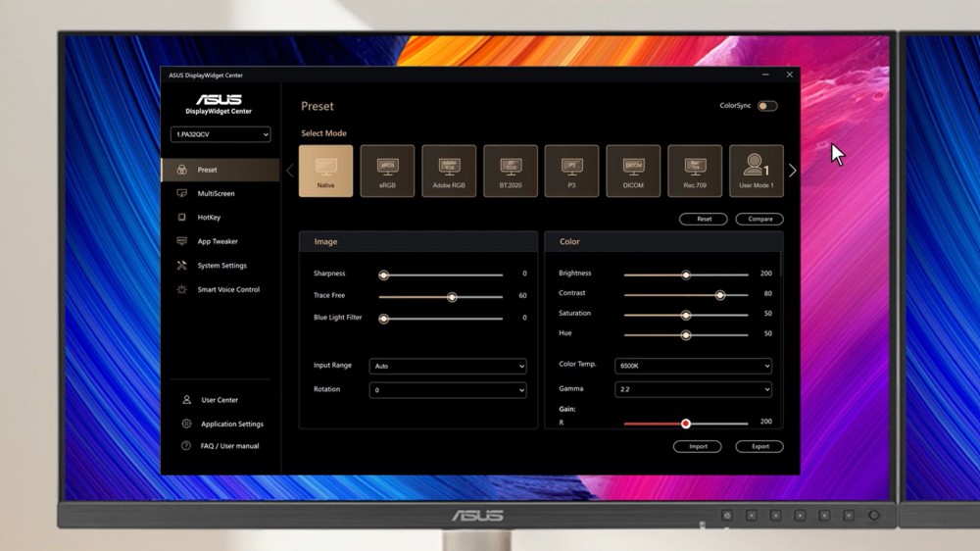Expand the Gamma 2.2 dropdown
Image resolution: width=980 pixels, height=551 pixels.
coord(693,389)
